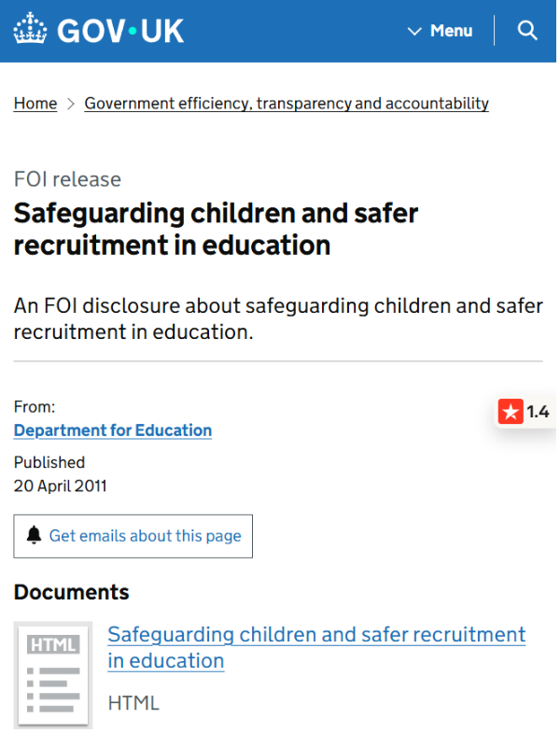Open the HTML document thumbnail
560x747 pixels.
pos(53,675)
